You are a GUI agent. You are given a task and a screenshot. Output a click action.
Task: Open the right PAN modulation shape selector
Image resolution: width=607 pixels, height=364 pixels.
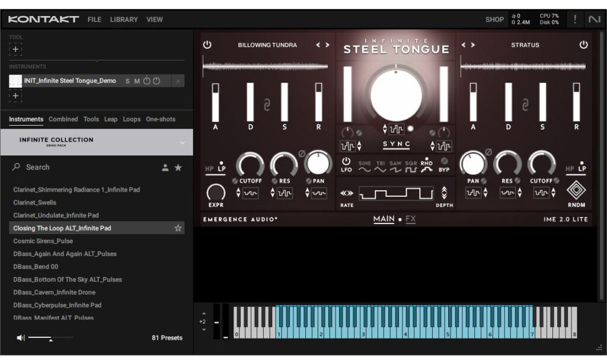pos(473,193)
